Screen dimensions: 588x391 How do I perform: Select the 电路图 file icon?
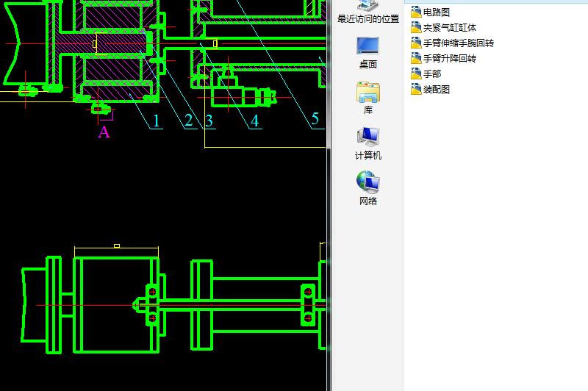pyautogui.click(x=416, y=12)
